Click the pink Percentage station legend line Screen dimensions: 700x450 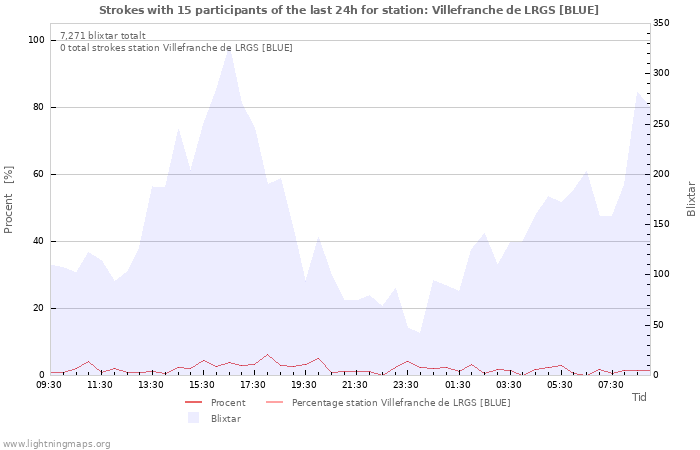coord(275,403)
